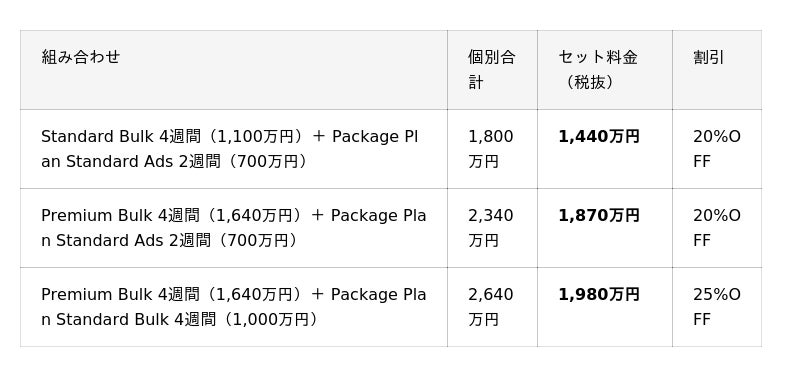Screen dimensions: 800x377
Task: Click the text 1,000万円 in last row
Action: point(271,320)
